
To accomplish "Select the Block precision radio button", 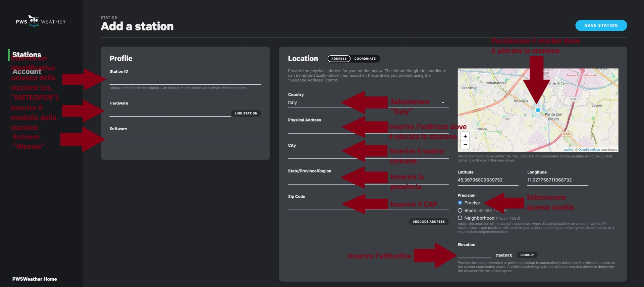I will pos(460,210).
